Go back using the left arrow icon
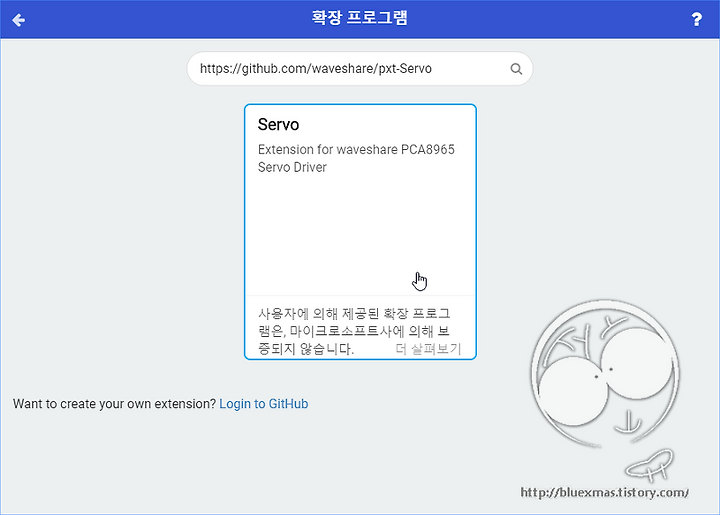This screenshot has width=720, height=515. tap(18, 20)
